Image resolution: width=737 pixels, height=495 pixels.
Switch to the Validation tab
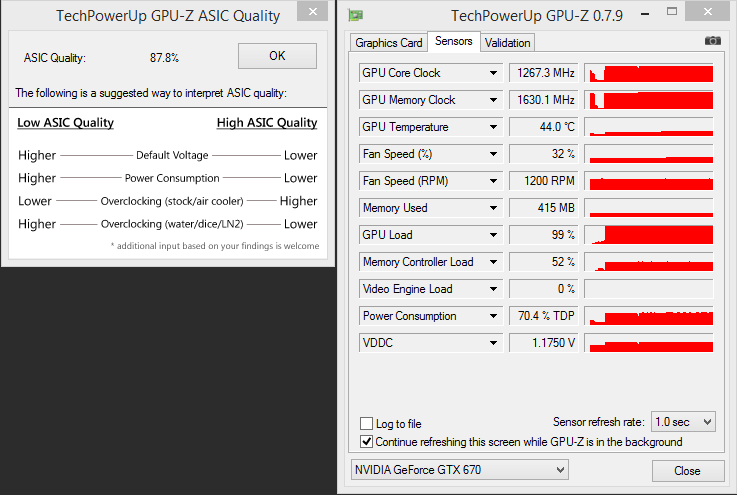click(507, 43)
